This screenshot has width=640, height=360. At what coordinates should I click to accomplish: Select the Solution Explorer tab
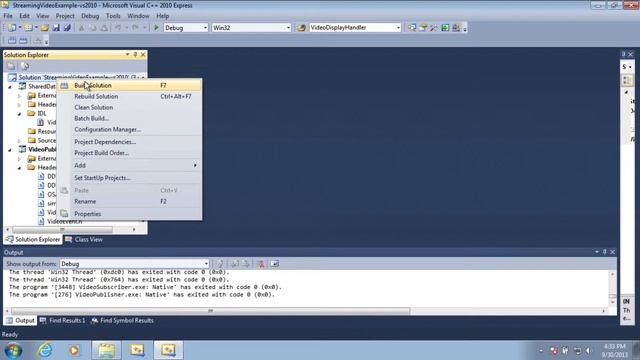pos(33,240)
